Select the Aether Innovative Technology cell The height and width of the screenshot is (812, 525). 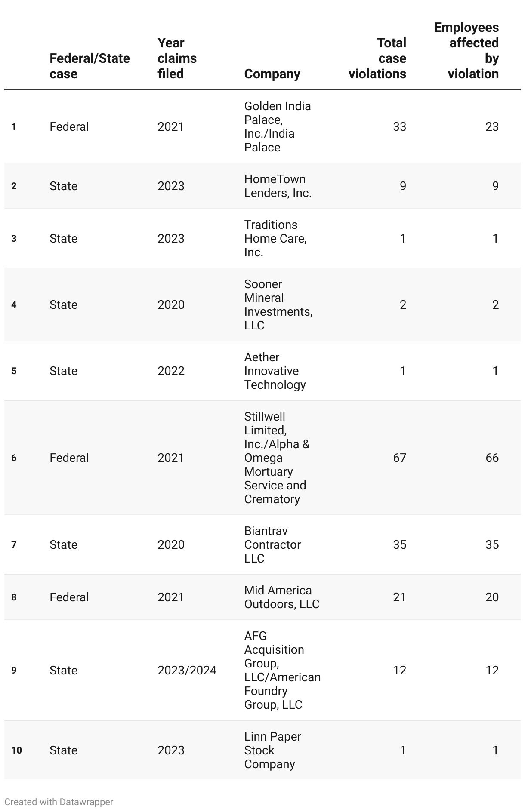click(275, 371)
